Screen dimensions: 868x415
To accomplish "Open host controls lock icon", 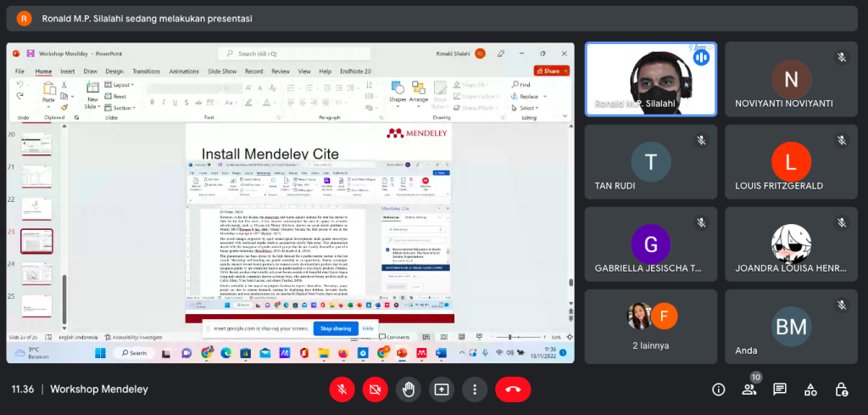I will click(842, 390).
